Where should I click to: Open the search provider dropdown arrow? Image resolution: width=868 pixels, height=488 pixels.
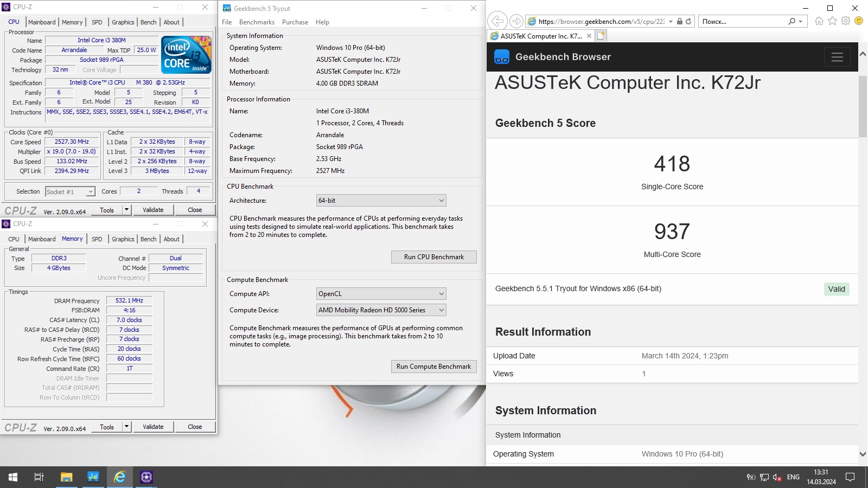pyautogui.click(x=800, y=21)
